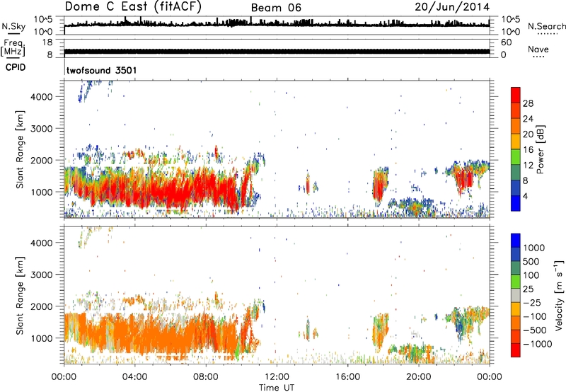Click the 'Freq. [MHz]' label
566x392 pixels.
click(13, 48)
